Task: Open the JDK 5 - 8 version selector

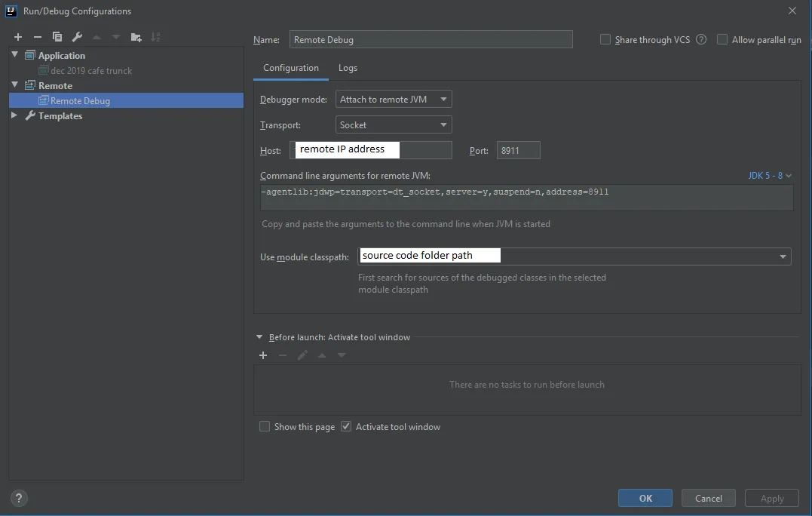Action: [770, 176]
